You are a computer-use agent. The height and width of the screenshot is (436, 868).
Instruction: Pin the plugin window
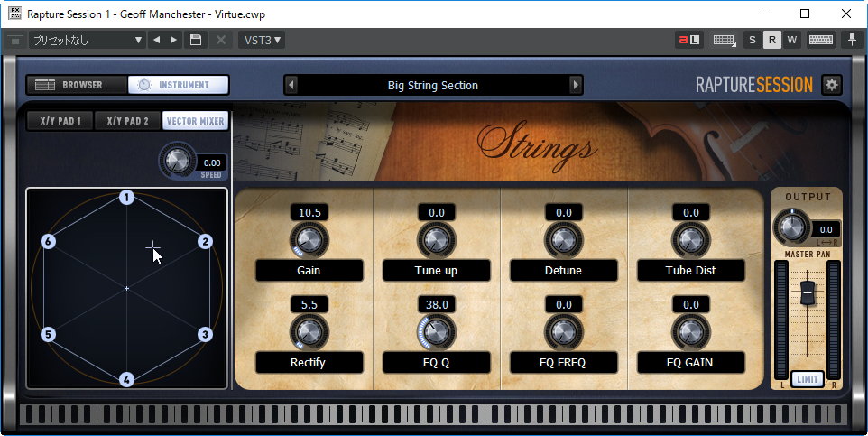pos(852,40)
